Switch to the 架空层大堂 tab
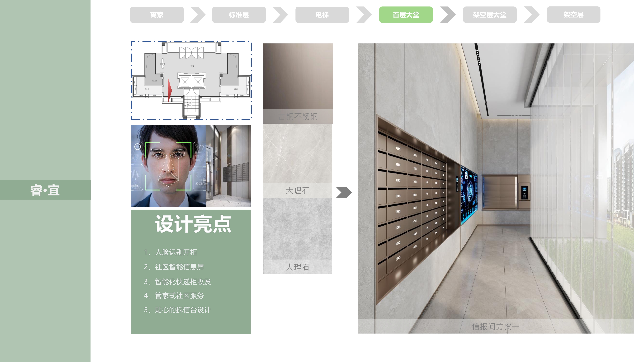644x362 pixels. point(489,15)
